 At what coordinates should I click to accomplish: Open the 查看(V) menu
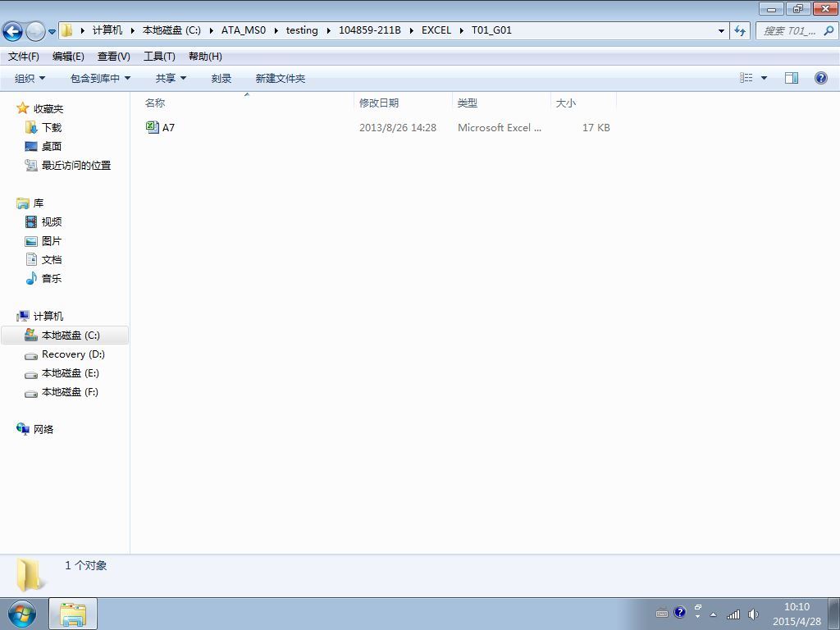tap(113, 57)
